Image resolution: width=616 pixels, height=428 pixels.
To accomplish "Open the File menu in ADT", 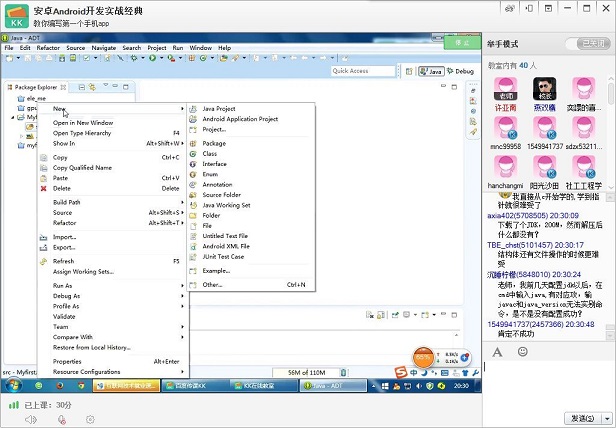I will click(9, 48).
